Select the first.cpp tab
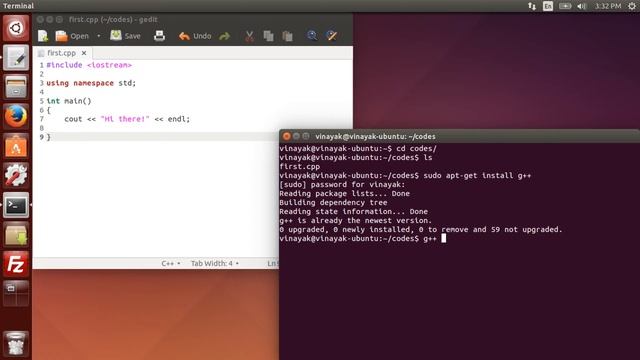 pos(61,53)
